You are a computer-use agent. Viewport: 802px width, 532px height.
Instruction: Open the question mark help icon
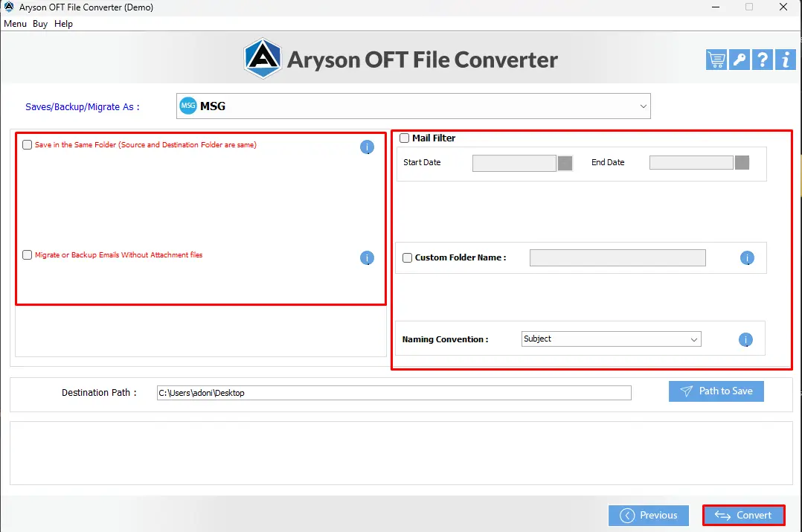point(762,60)
